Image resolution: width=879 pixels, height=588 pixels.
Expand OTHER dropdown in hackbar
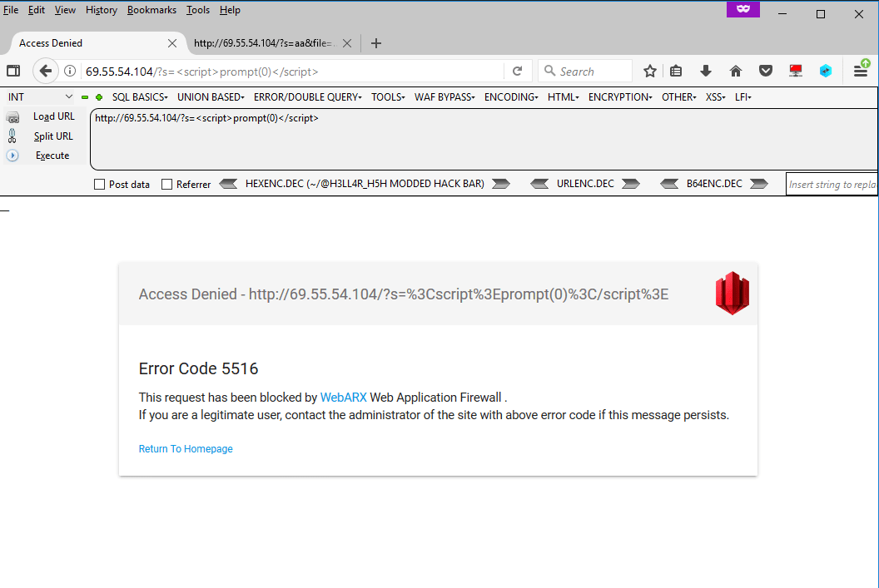pyautogui.click(x=679, y=96)
